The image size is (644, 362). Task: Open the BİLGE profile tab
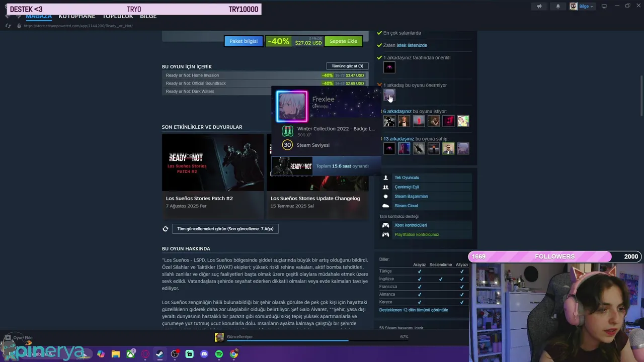[148, 17]
